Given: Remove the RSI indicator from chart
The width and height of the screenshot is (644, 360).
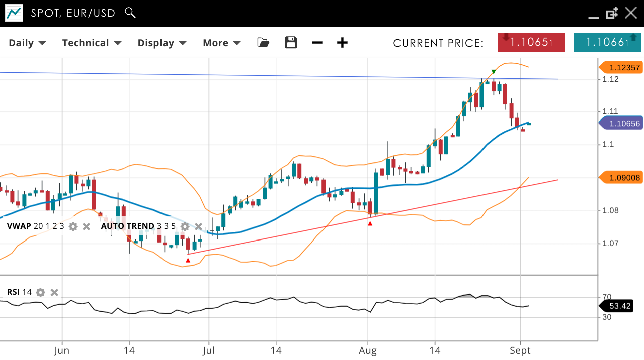Looking at the screenshot, I should pos(54,292).
